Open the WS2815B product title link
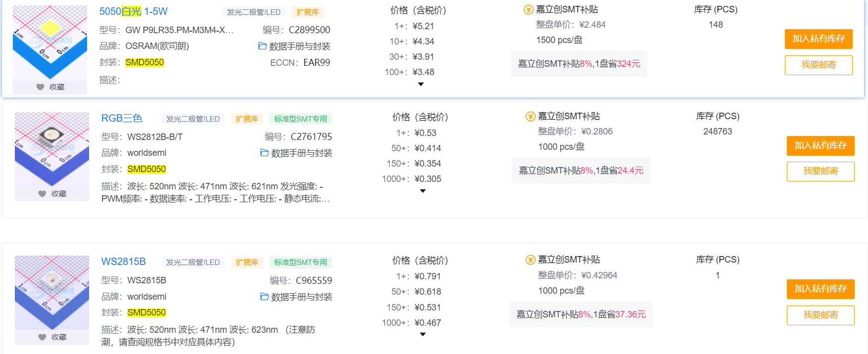The image size is (868, 354). click(124, 262)
